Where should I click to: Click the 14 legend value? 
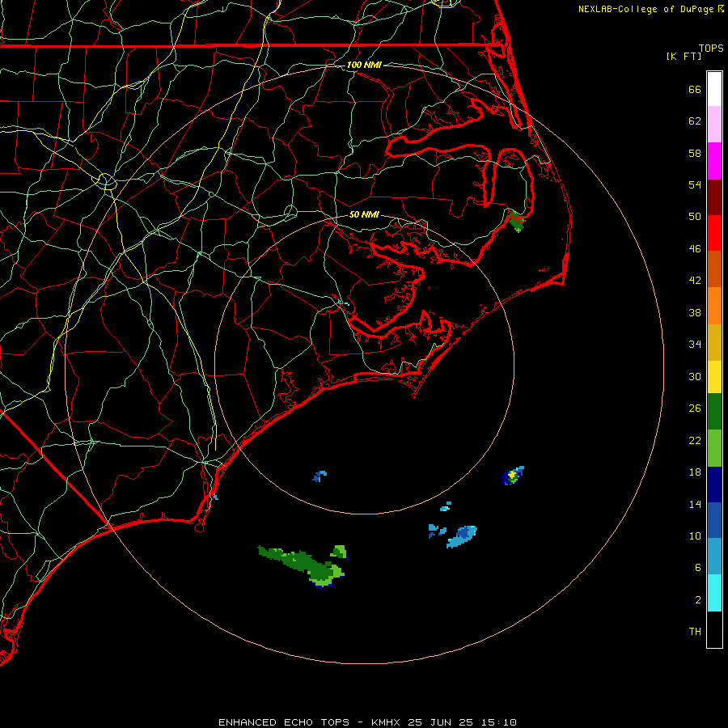coord(695,504)
